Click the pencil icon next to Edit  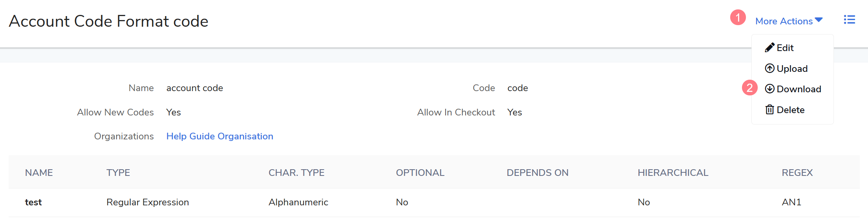(x=769, y=48)
